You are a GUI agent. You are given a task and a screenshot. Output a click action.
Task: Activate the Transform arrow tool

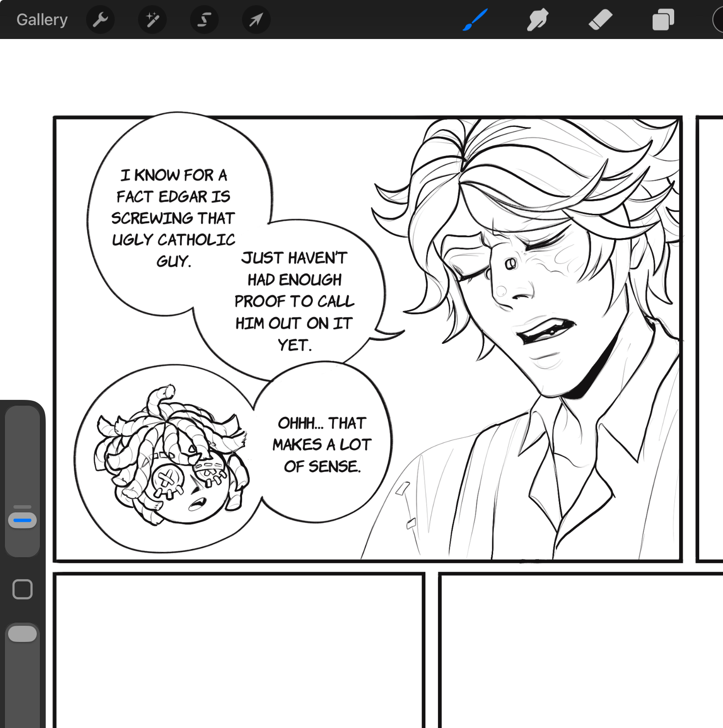256,20
